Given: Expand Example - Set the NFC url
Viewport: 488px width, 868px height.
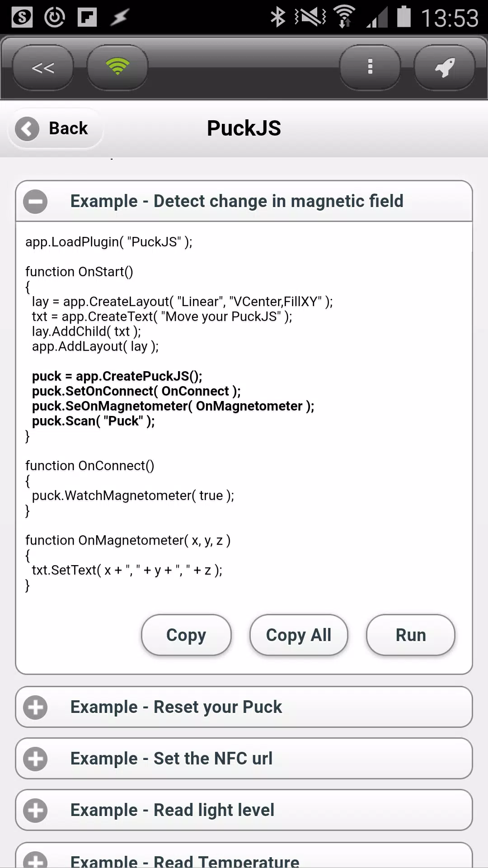Looking at the screenshot, I should coord(244,759).
